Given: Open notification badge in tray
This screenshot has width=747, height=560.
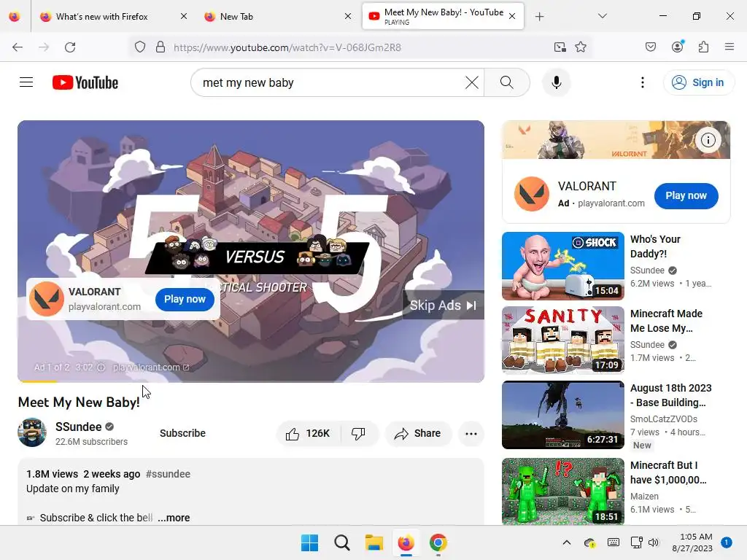Looking at the screenshot, I should coord(726,542).
